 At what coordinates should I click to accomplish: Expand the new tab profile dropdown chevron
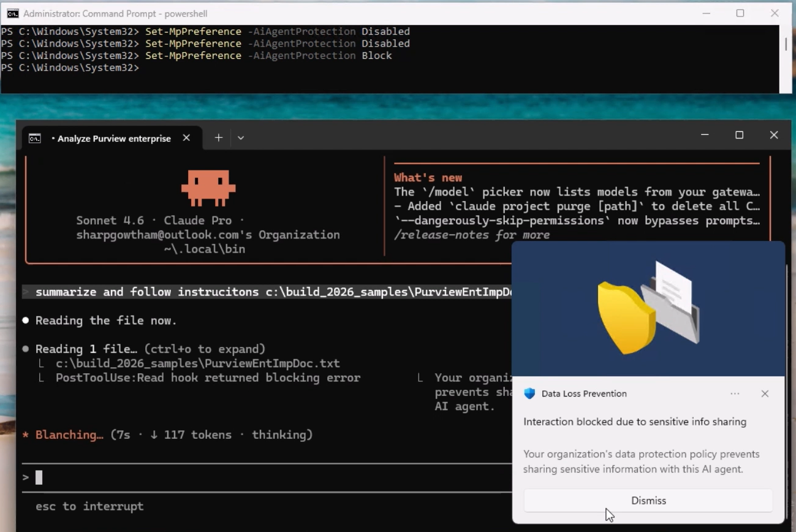coord(241,138)
